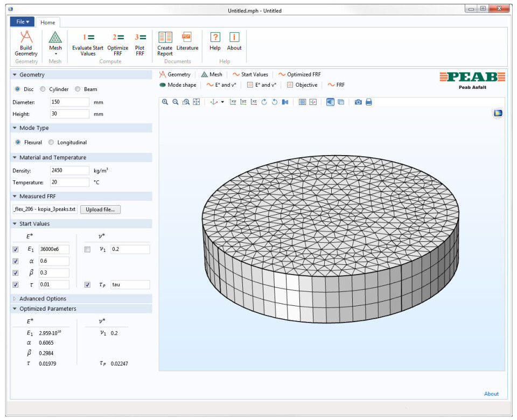This screenshot has height=420, width=517.
Task: Print the graphics view
Action: (368, 102)
